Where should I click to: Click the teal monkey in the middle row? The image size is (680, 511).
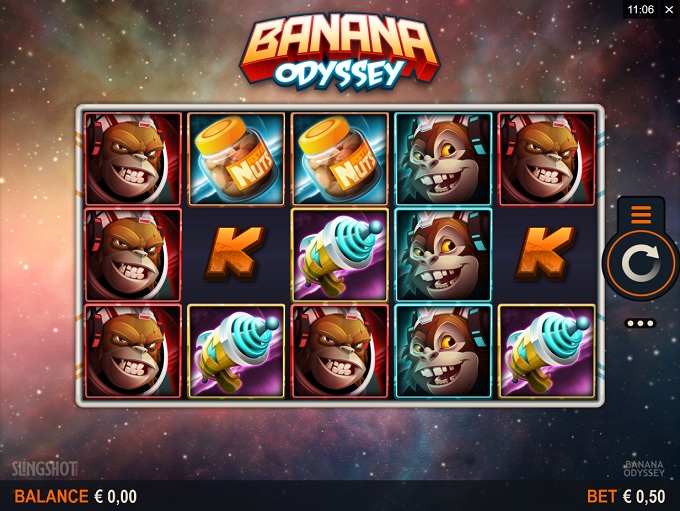click(443, 255)
